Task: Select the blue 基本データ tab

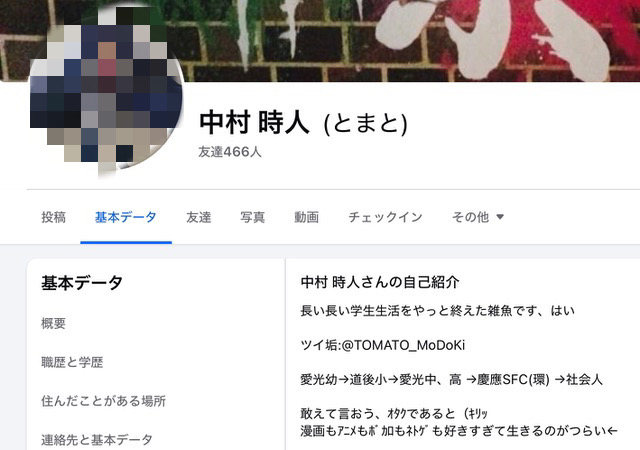Action: click(x=126, y=217)
